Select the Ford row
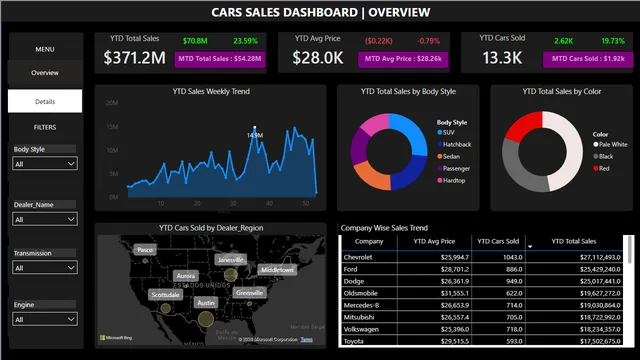The width and height of the screenshot is (640, 360). point(482,269)
